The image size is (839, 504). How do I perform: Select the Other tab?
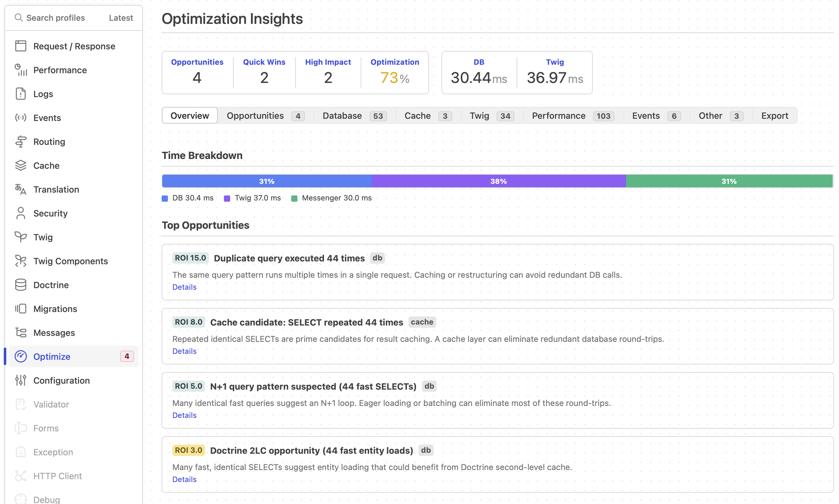[x=720, y=115]
